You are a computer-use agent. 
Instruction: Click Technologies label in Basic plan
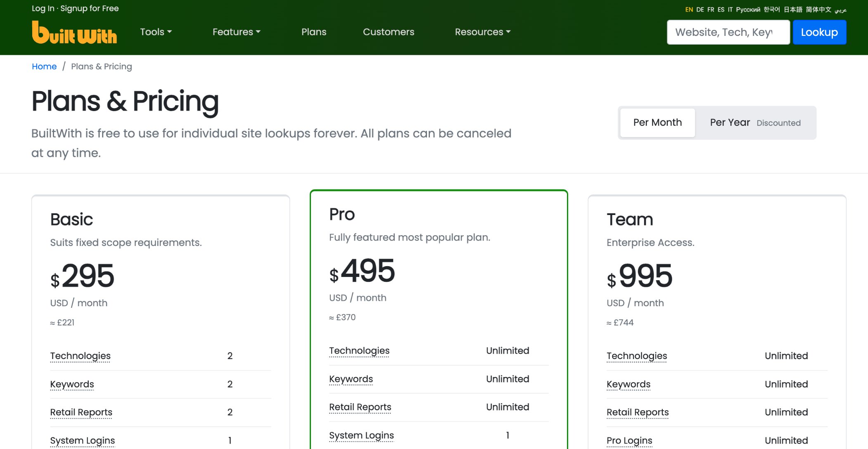80,356
